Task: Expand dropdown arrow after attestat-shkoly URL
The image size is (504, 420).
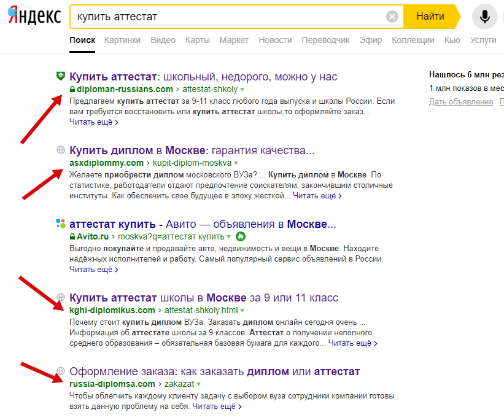Action: (x=242, y=90)
